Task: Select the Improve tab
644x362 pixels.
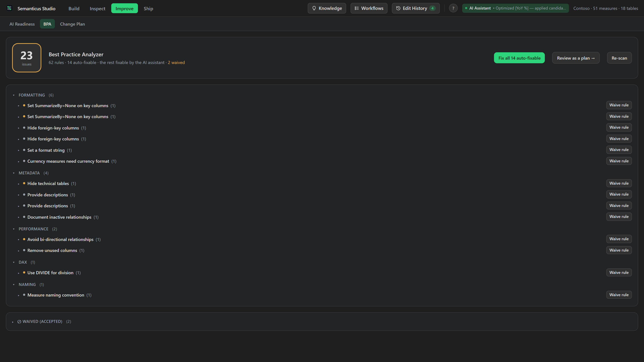Action: tap(124, 8)
